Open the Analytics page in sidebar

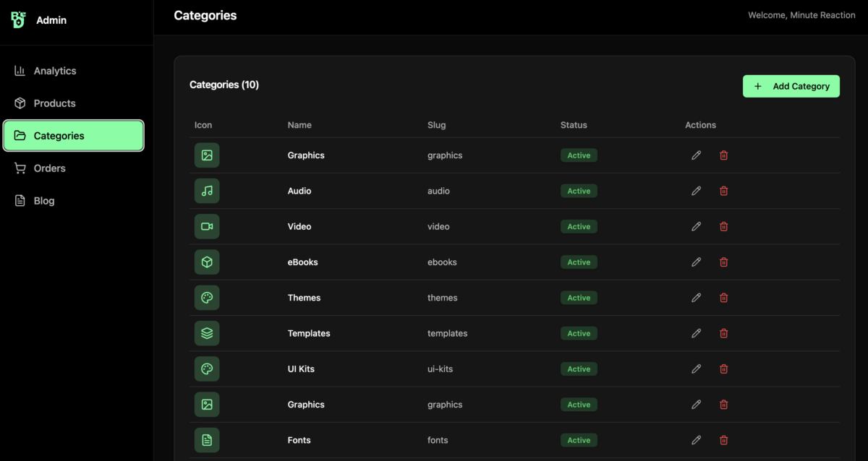[55, 71]
